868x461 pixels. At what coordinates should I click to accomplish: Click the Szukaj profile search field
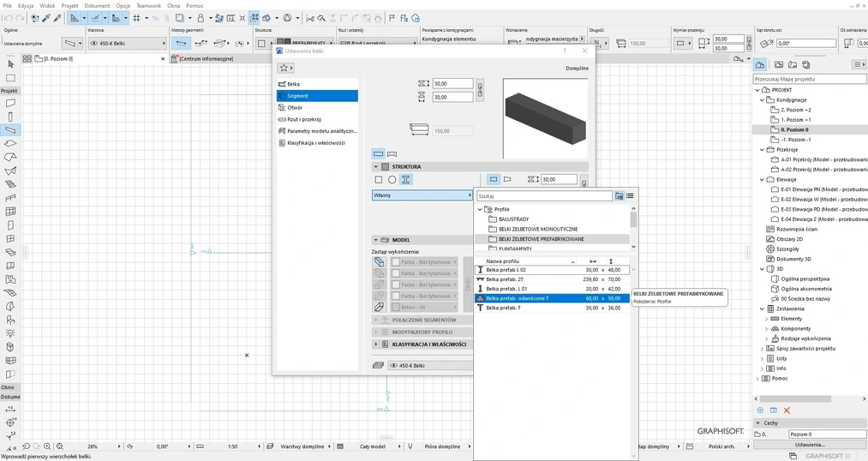544,196
